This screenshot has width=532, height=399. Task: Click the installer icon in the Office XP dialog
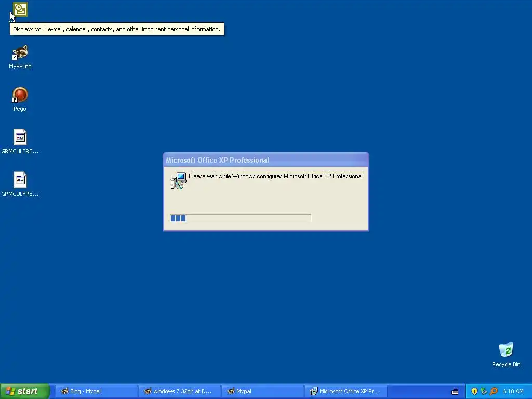click(178, 180)
